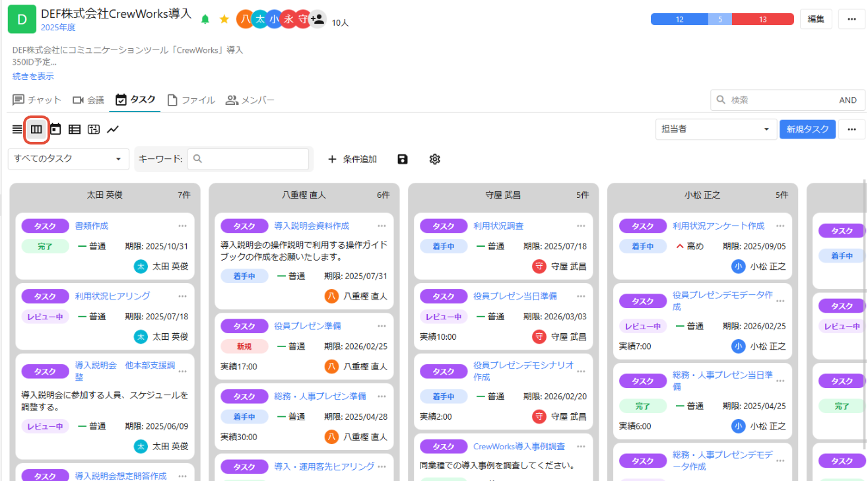Switch to the list view icon
The height and width of the screenshot is (481, 868).
pyautogui.click(x=17, y=129)
